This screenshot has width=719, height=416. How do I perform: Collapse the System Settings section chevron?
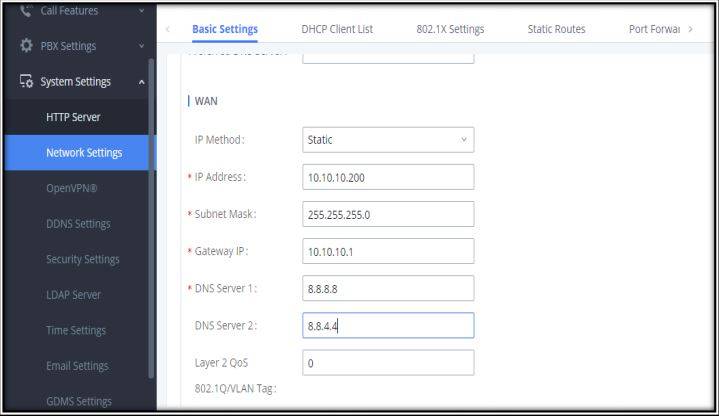(141, 82)
